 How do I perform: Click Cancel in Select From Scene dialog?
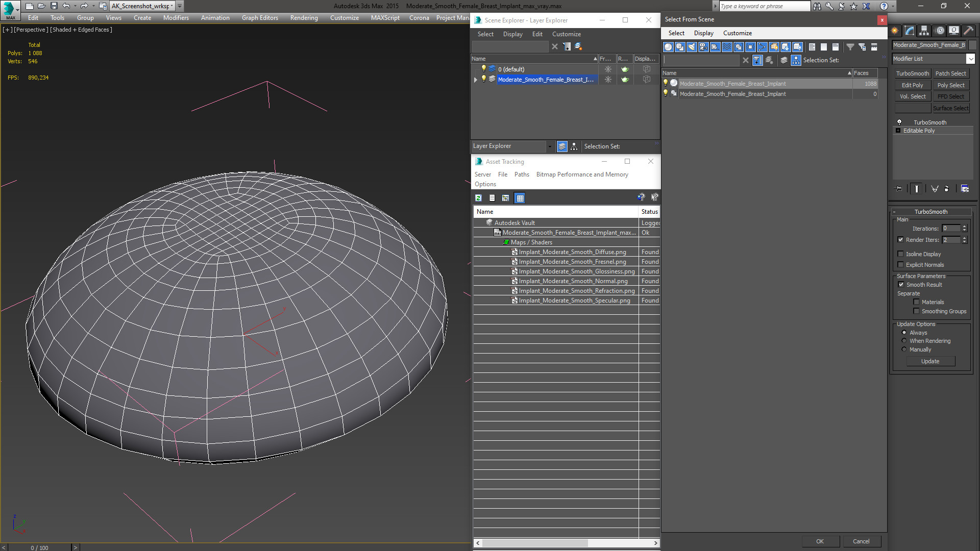point(861,541)
